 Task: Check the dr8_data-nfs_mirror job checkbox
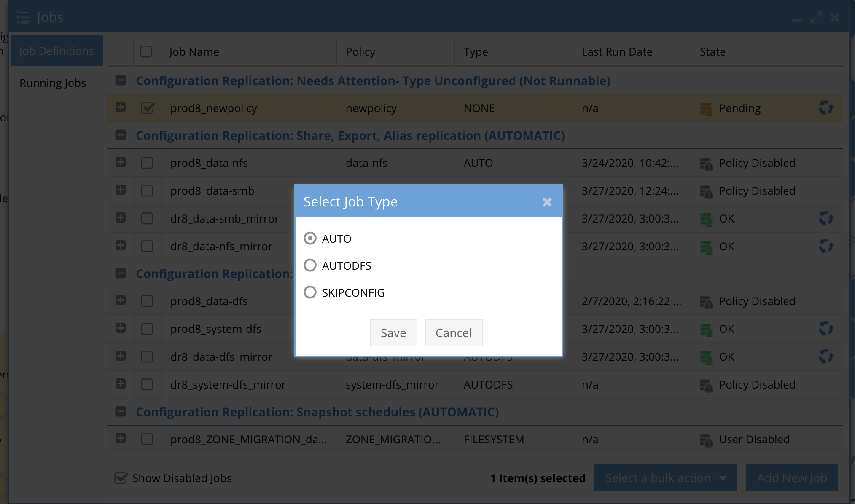click(x=147, y=247)
